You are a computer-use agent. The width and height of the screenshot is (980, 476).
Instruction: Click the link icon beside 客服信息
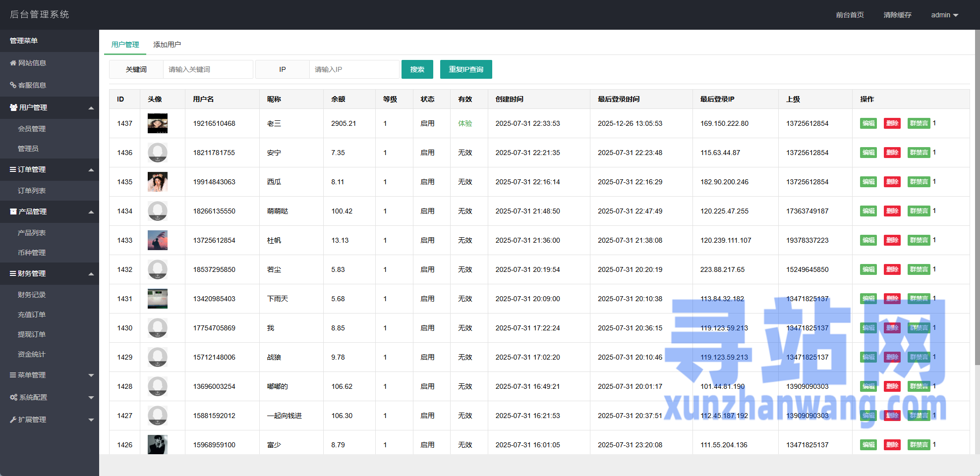[x=13, y=85]
